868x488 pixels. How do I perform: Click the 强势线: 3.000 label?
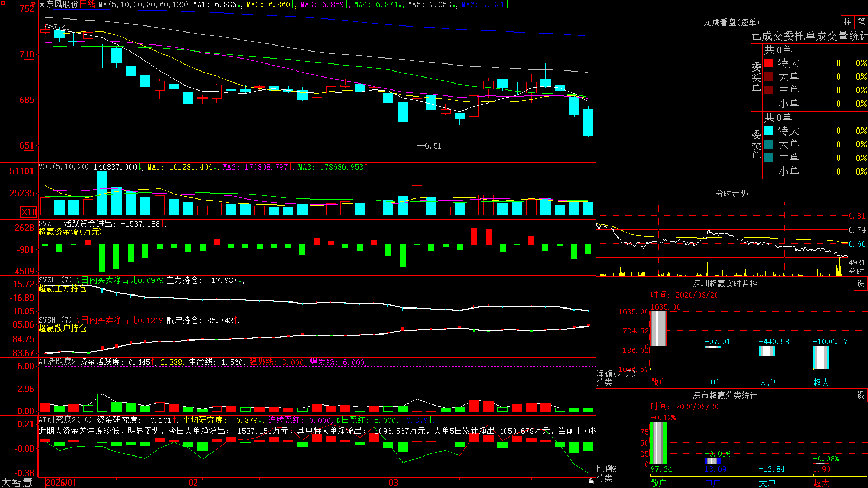[277, 362]
